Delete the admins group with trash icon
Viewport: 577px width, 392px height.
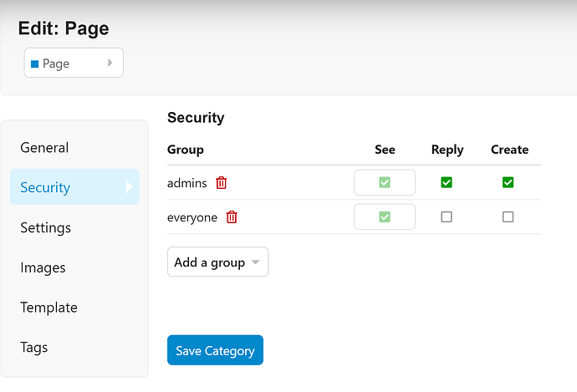tap(221, 183)
